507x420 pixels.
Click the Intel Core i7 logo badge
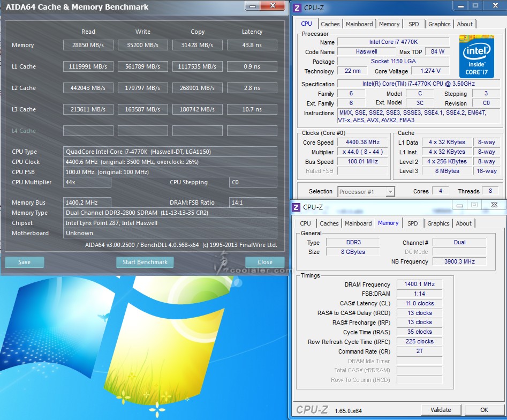coord(476,57)
